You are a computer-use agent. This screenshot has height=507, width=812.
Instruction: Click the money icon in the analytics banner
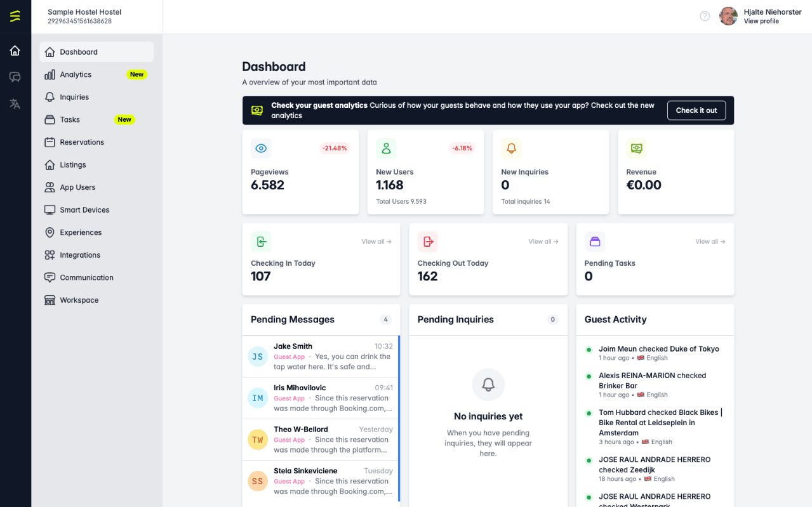(x=256, y=110)
